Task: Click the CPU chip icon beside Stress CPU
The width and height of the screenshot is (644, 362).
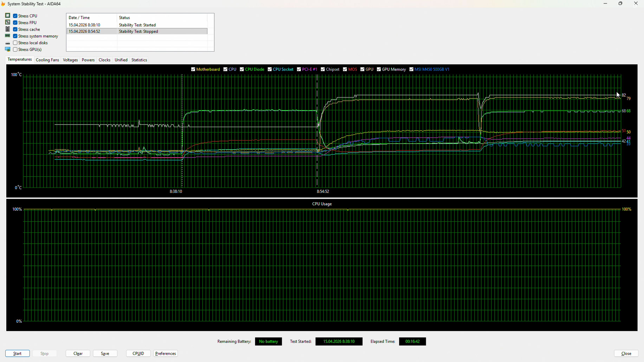Action: click(x=7, y=16)
